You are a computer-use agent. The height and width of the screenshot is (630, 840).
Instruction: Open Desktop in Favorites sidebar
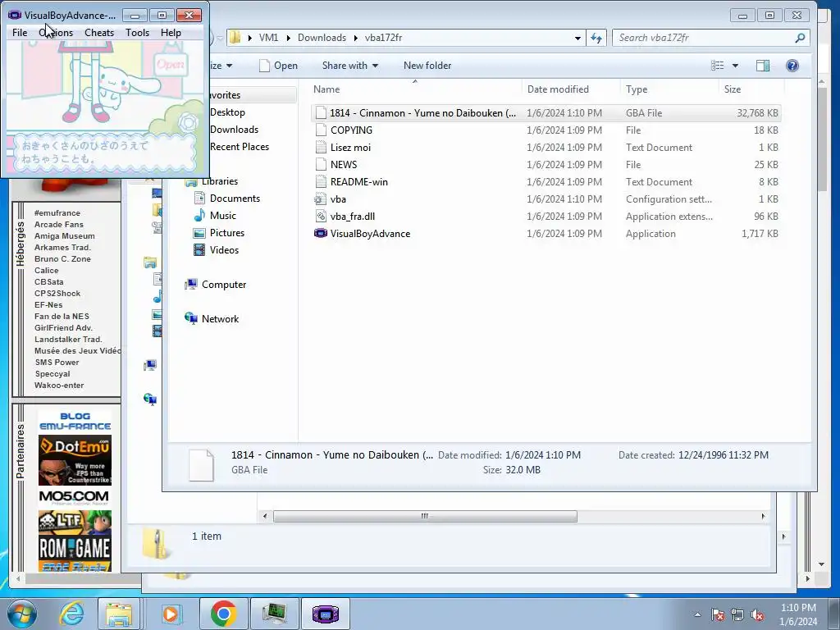[227, 112]
